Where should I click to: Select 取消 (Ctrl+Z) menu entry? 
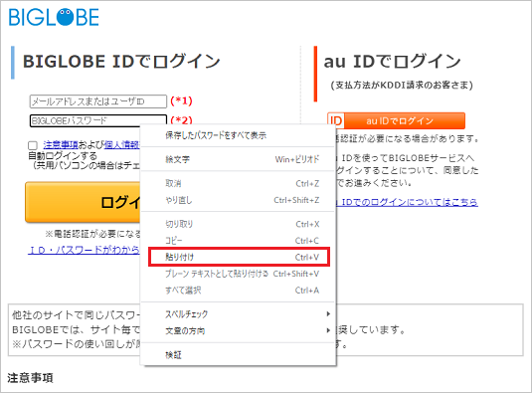[238, 183]
